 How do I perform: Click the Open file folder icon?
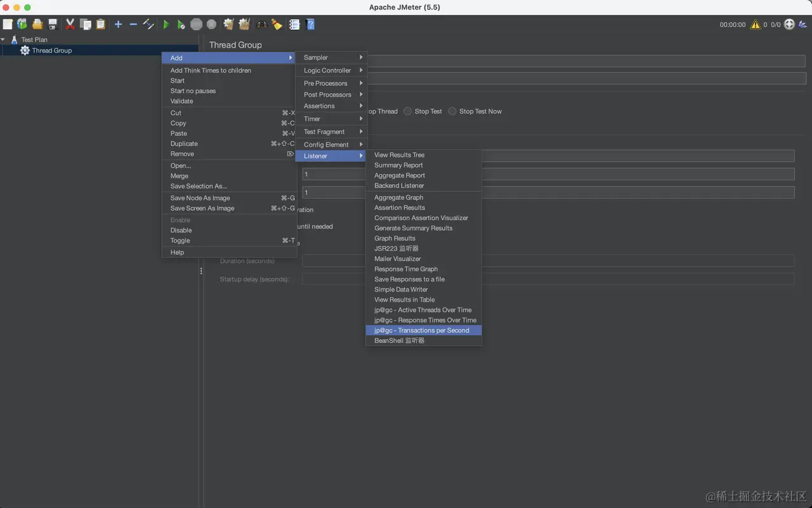[37, 24]
